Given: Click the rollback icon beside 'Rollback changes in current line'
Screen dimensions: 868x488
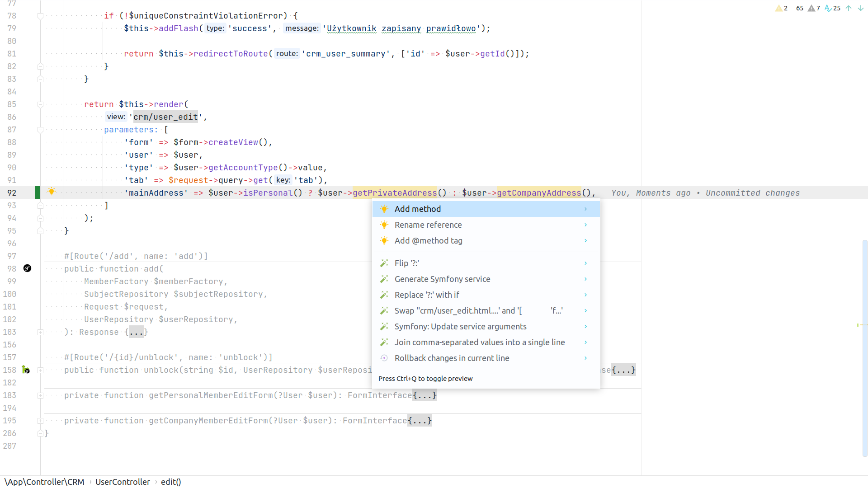Looking at the screenshot, I should coord(384,358).
